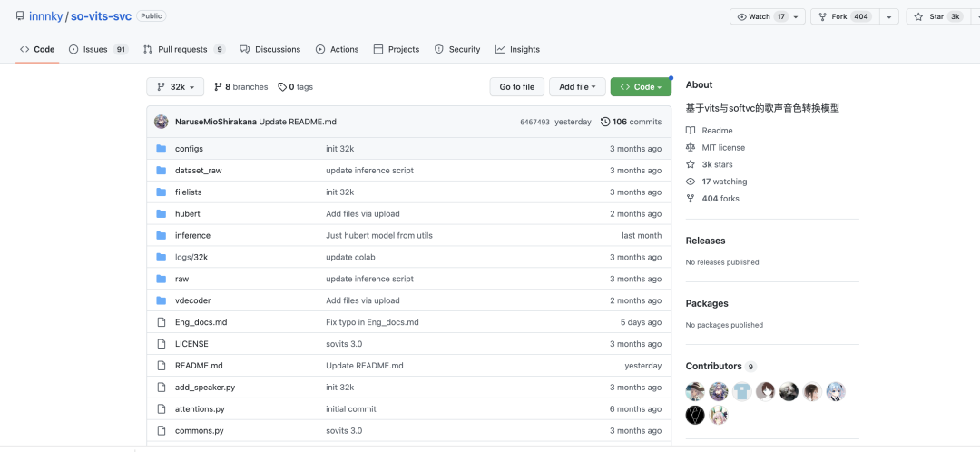This screenshot has height=452, width=980.
Task: Open the Readme link in About
Action: tap(717, 131)
